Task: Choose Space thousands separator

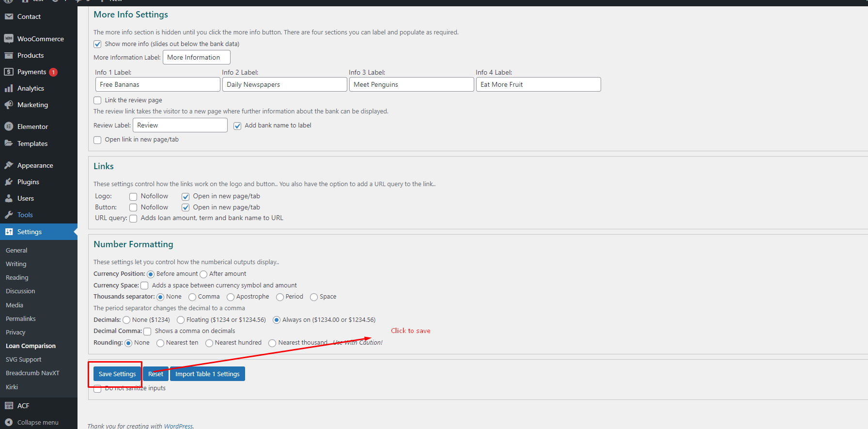Action: 314,297
